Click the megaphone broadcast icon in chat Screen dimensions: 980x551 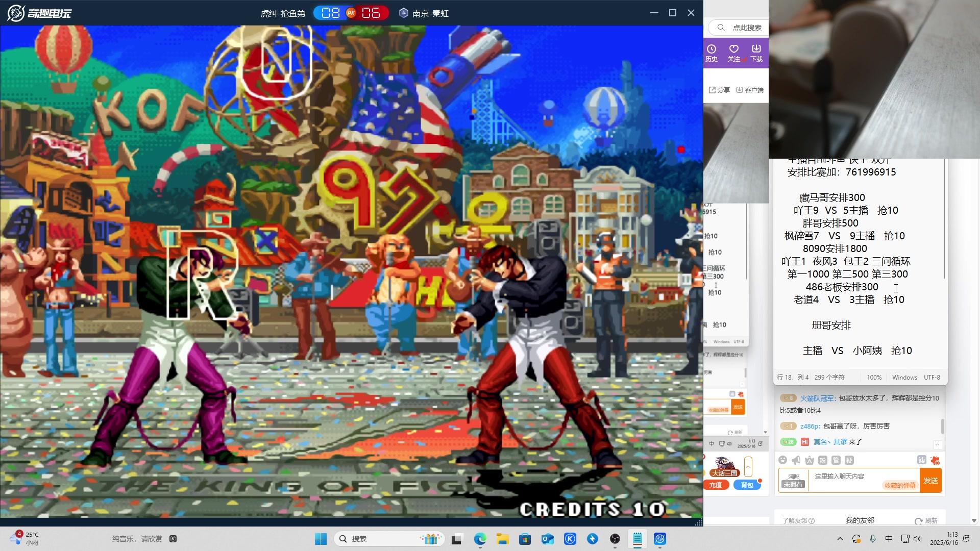(796, 460)
